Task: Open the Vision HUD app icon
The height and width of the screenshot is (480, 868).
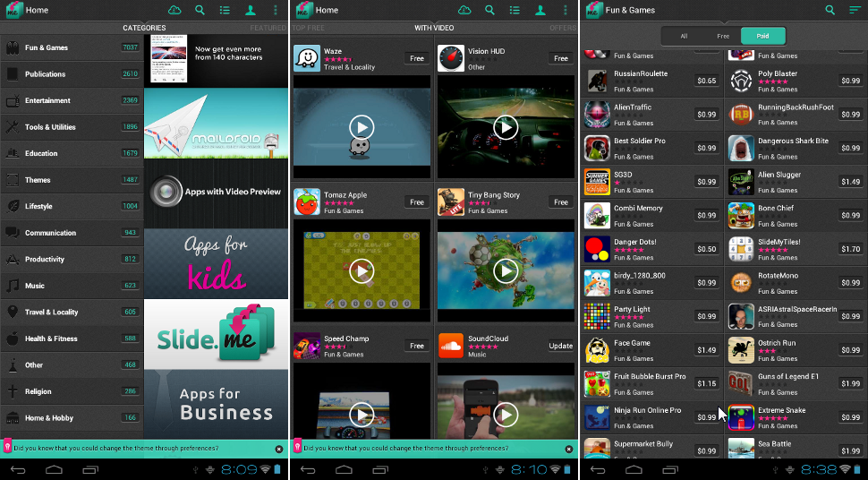Action: click(451, 58)
